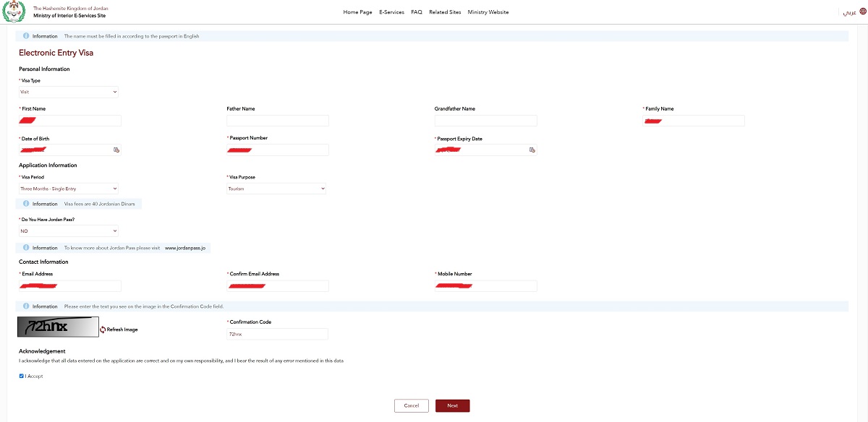Open the FAQ menu item
The image size is (868, 422).
pos(417,12)
